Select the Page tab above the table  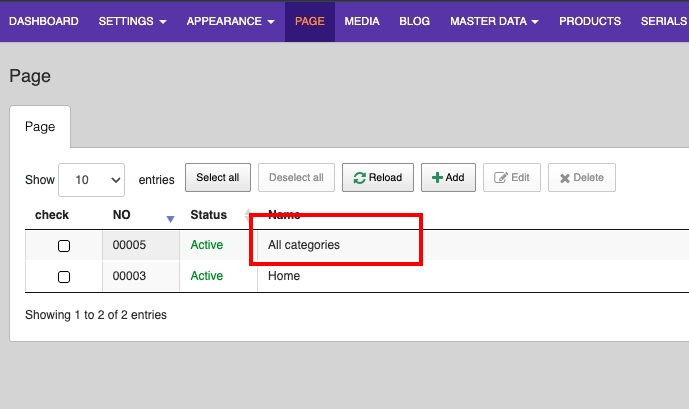[x=40, y=128]
